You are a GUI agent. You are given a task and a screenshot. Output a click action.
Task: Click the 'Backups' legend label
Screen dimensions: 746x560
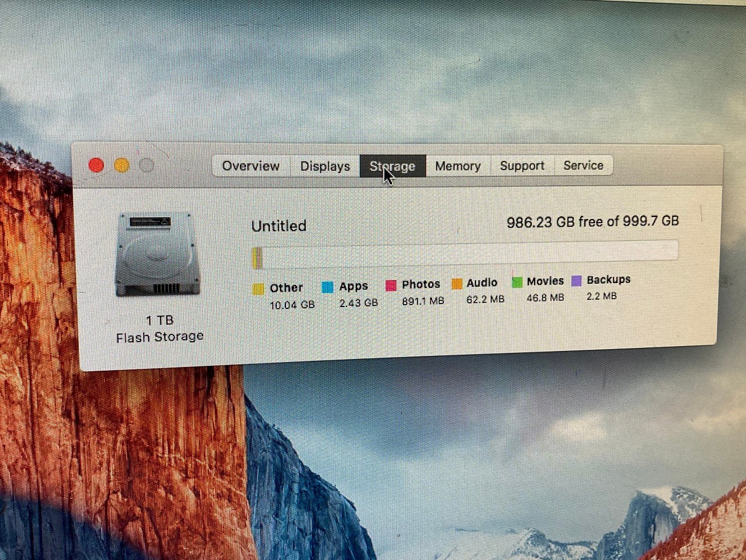tap(609, 280)
